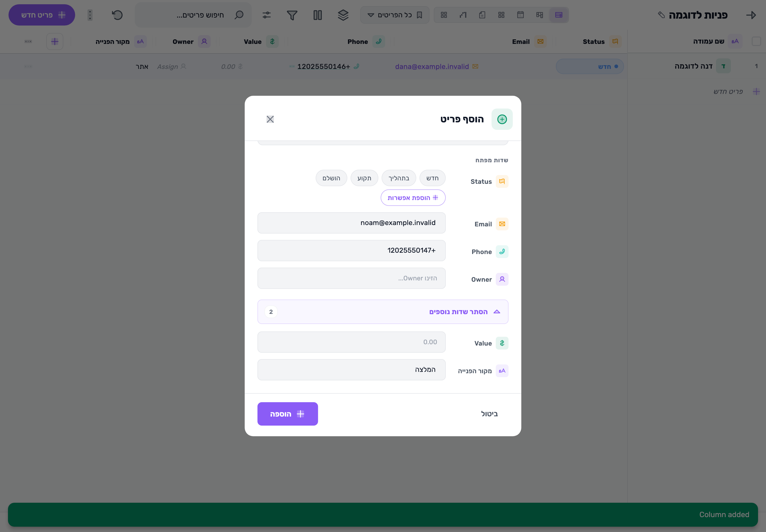Close the הוסף פריט dialog with the X

(x=270, y=119)
